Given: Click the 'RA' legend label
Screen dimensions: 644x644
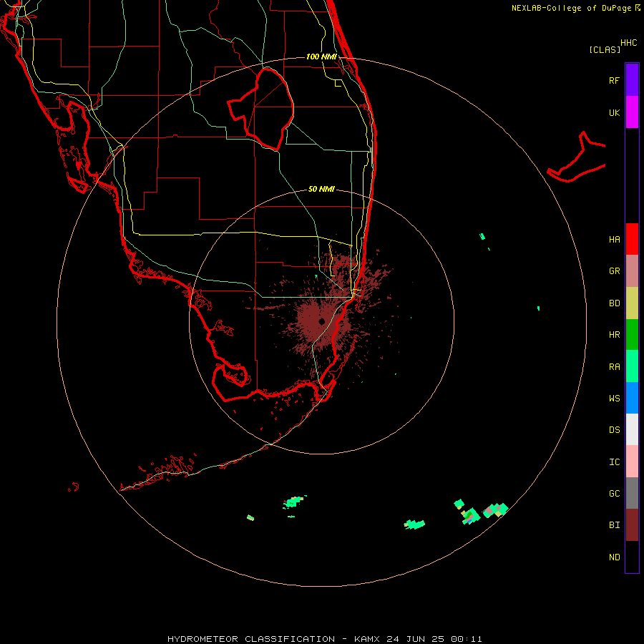Looking at the screenshot, I should pos(614,367).
